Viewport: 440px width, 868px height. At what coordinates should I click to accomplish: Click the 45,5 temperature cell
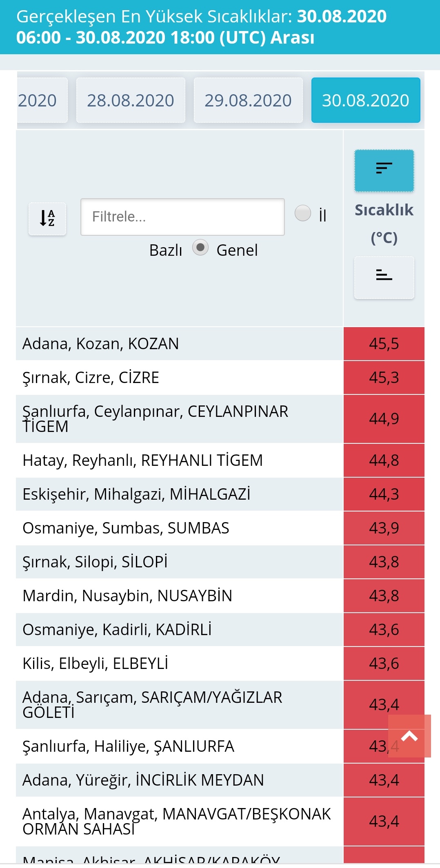(x=384, y=343)
